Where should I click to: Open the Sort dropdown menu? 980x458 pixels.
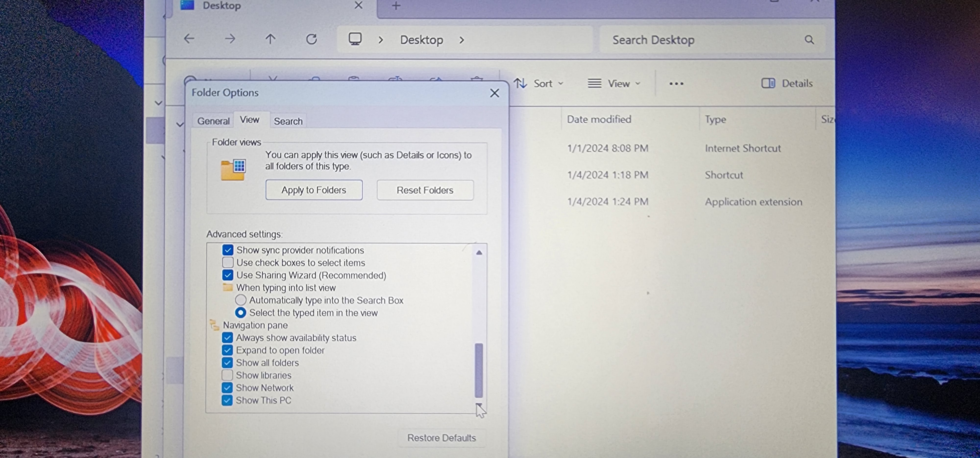point(539,83)
